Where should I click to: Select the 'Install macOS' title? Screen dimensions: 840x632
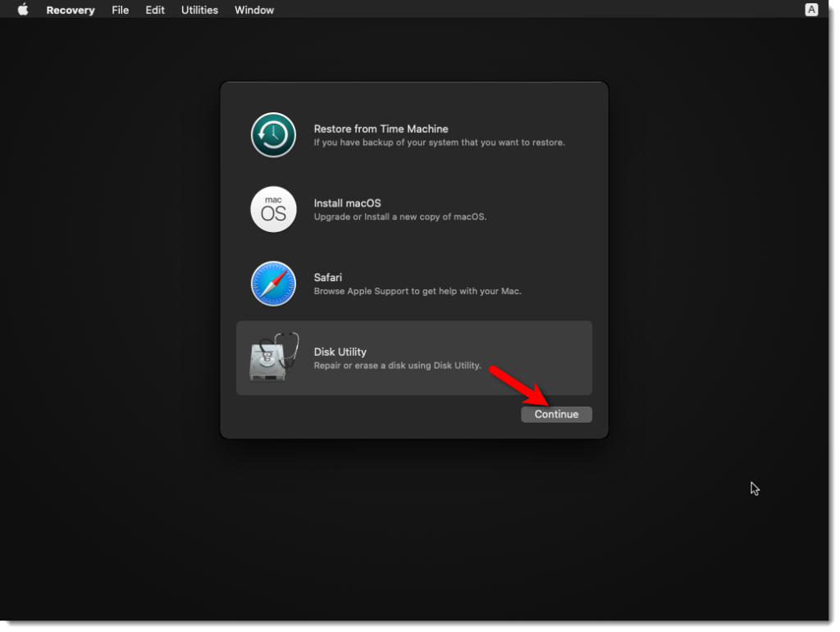(x=347, y=203)
